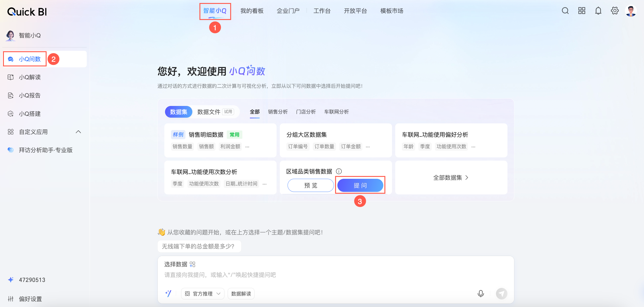Screen dimensions: 644x307
Task: Open the 官方推理 model dropdown
Action: pos(202,293)
